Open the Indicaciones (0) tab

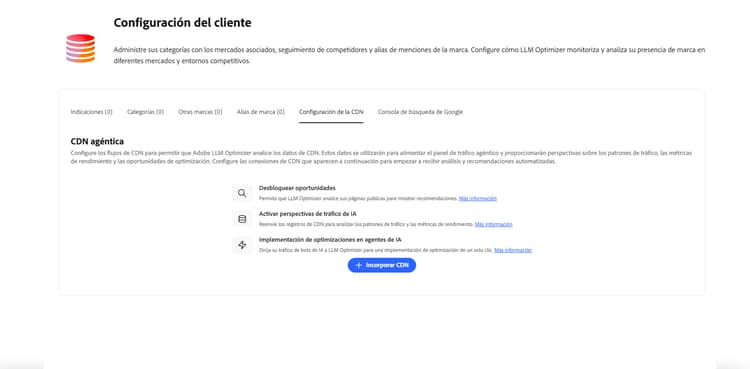[x=91, y=112]
